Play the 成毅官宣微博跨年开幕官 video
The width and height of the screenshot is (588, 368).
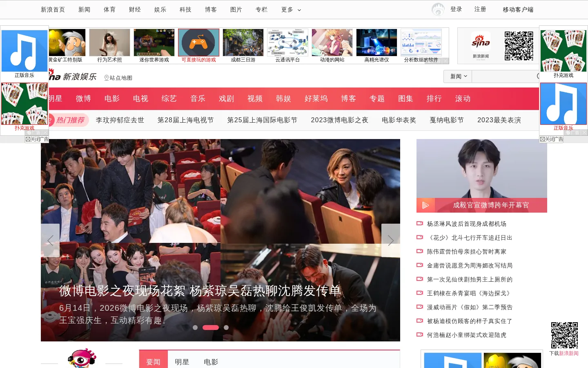coord(425,205)
